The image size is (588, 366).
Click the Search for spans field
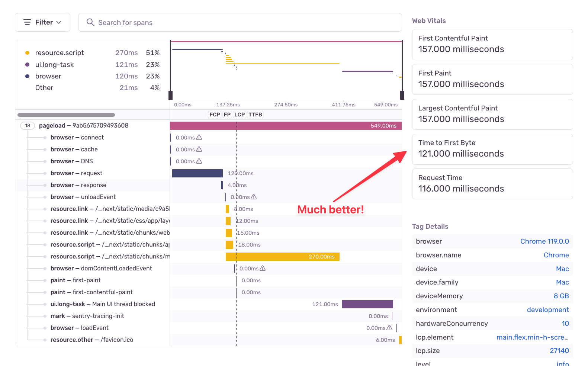(x=240, y=22)
